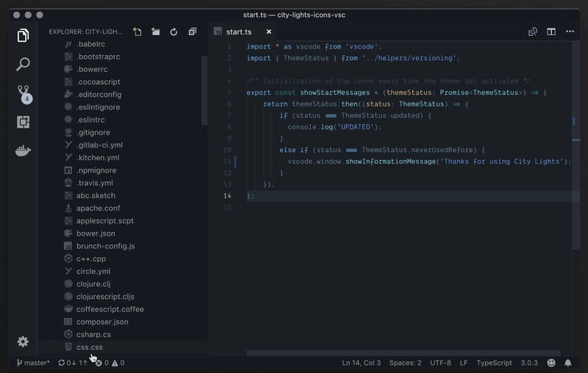
Task: Open .npmignore file in Explorer
Action: click(x=122, y=170)
